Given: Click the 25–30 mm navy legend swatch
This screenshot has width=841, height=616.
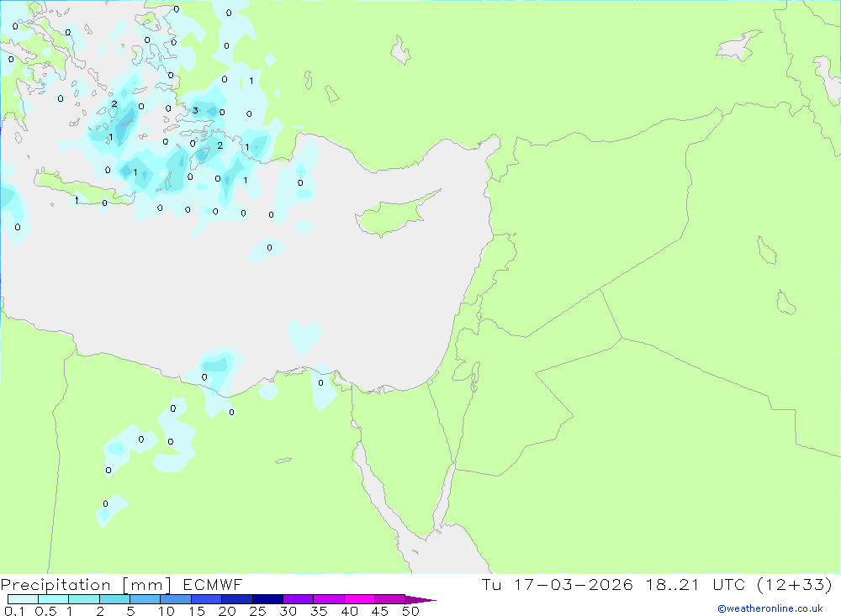Looking at the screenshot, I should [267, 599].
